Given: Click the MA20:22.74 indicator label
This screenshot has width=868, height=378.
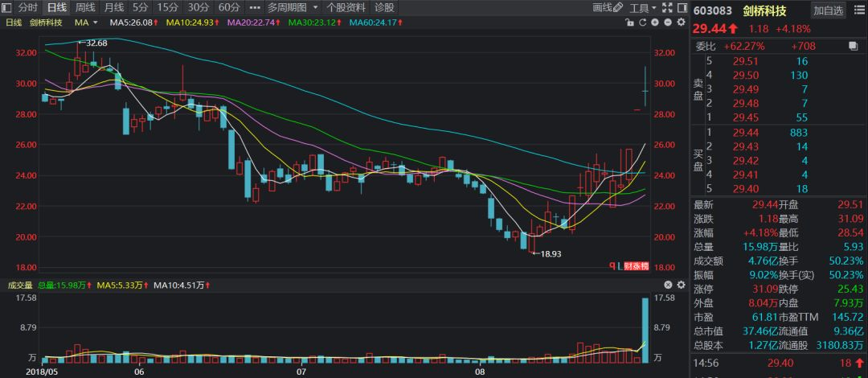Looking at the screenshot, I should (256, 23).
